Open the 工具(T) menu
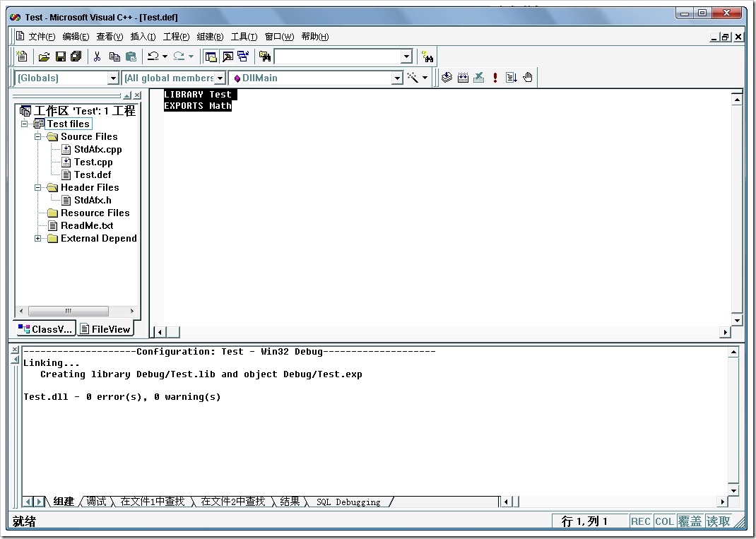 (244, 37)
